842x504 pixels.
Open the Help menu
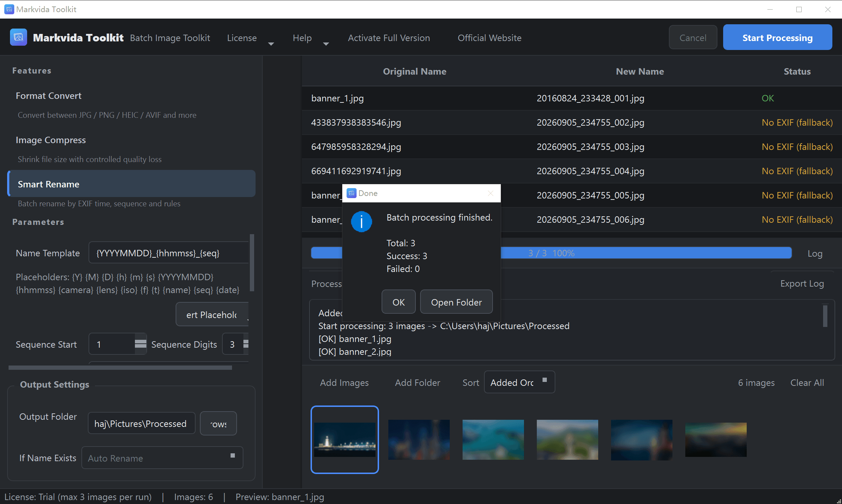(302, 38)
